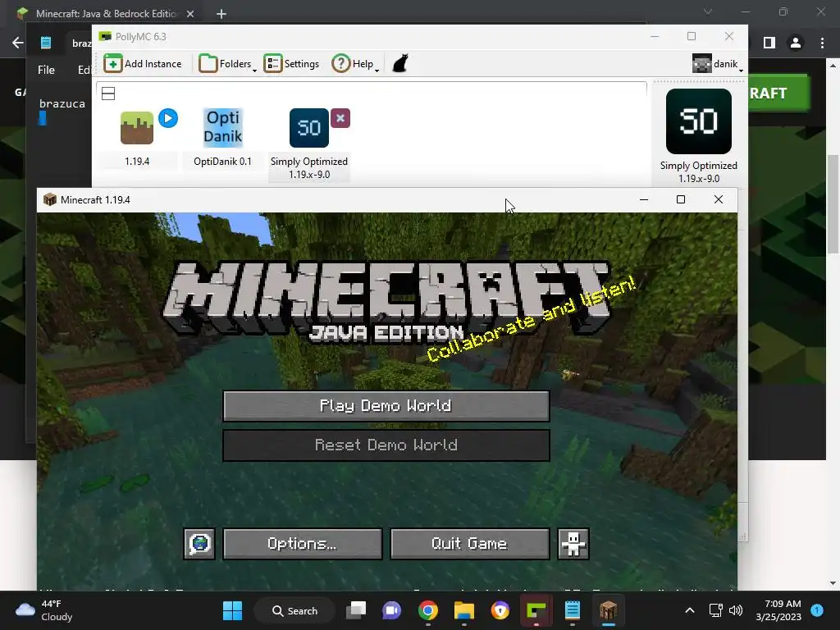Select the Minecraft: Java & Bedrock Edition tab
The image size is (840, 630).
(x=106, y=14)
